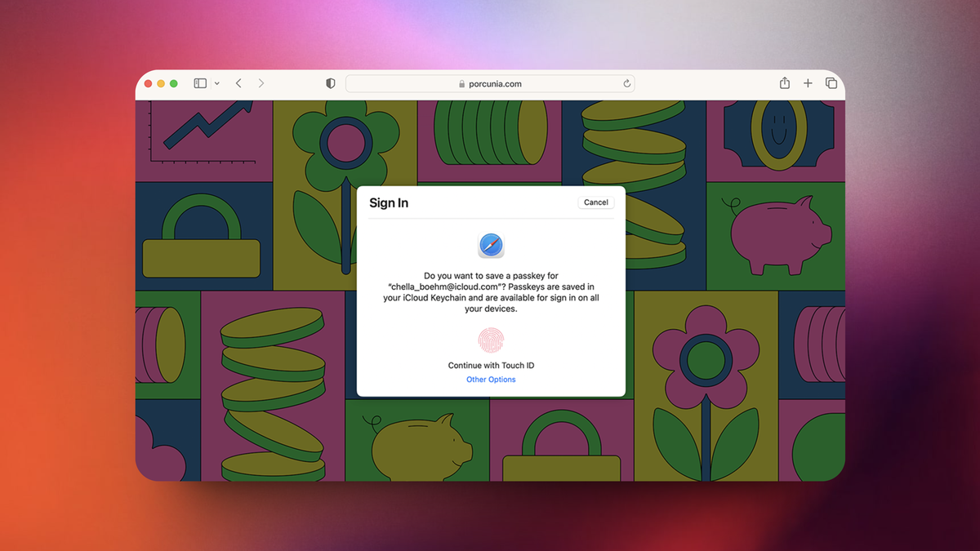Click the Cancel button in Sign In dialog
Viewport: 980px width, 551px height.
pos(596,202)
